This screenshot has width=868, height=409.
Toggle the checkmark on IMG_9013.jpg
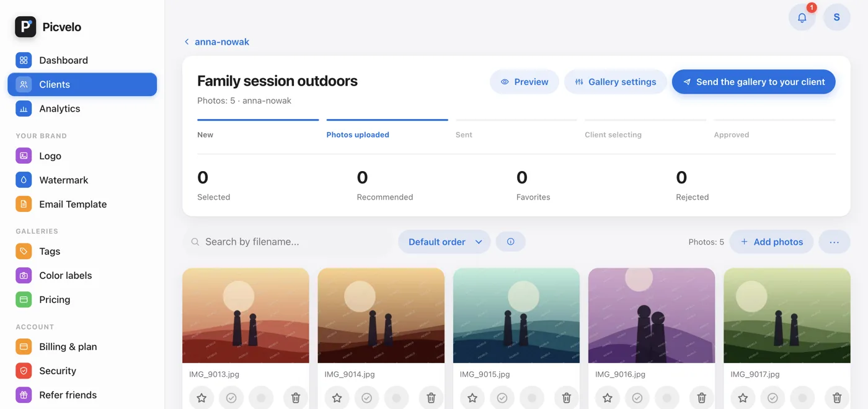click(231, 398)
